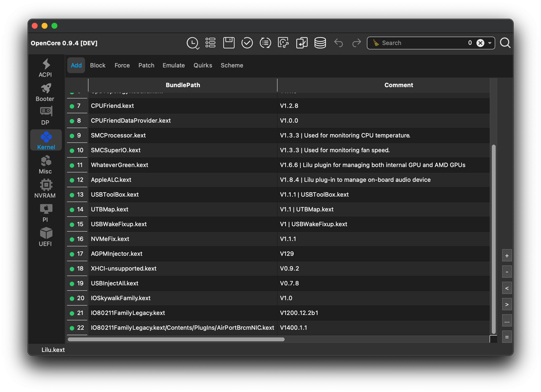Remove selected row with minus button
This screenshot has height=392, width=541.
coord(507,272)
